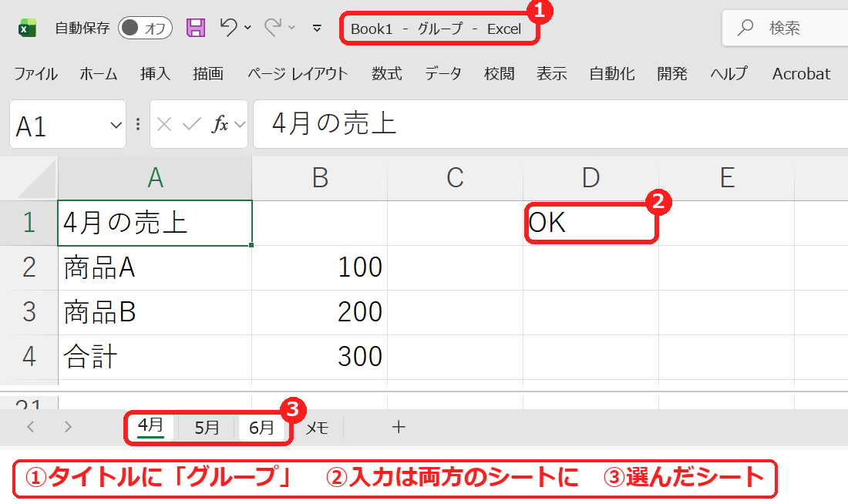Select the 6月 sheet tab
The image size is (848, 504).
pos(261,428)
